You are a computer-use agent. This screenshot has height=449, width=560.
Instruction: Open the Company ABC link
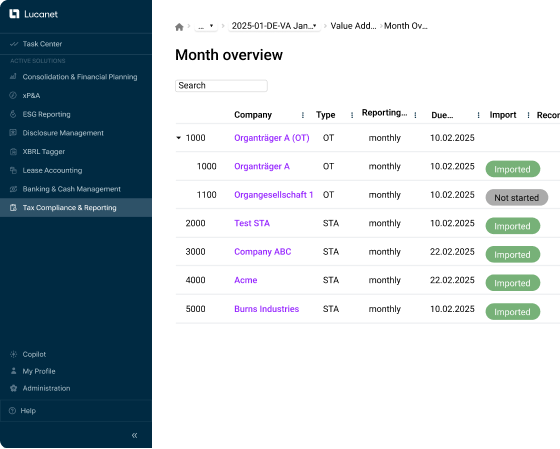262,252
